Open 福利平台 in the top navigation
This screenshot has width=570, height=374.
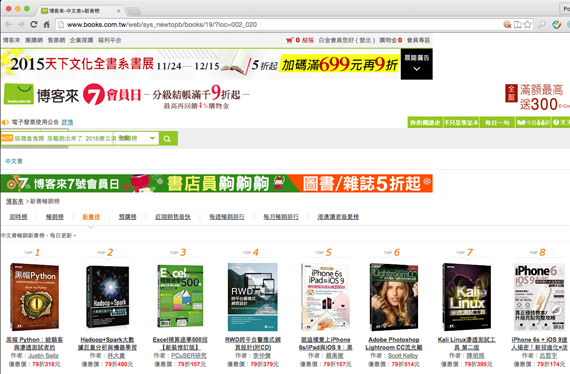pos(109,40)
